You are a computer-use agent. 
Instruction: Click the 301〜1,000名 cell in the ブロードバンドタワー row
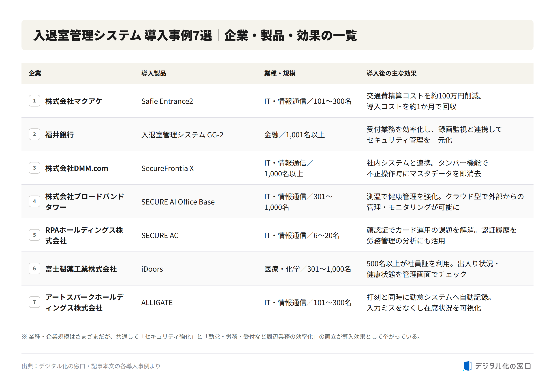click(298, 202)
